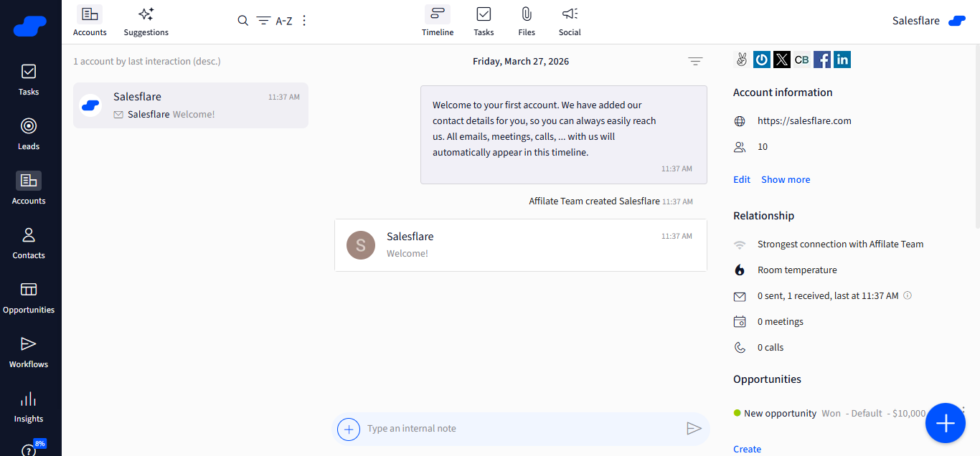Open the Facebook profile icon

click(x=822, y=60)
